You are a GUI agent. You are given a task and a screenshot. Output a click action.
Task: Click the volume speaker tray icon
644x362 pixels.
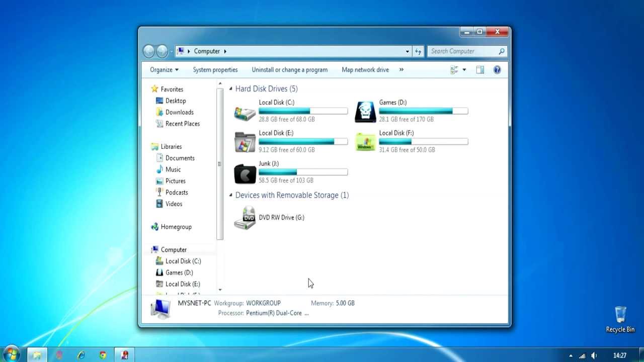tap(594, 355)
